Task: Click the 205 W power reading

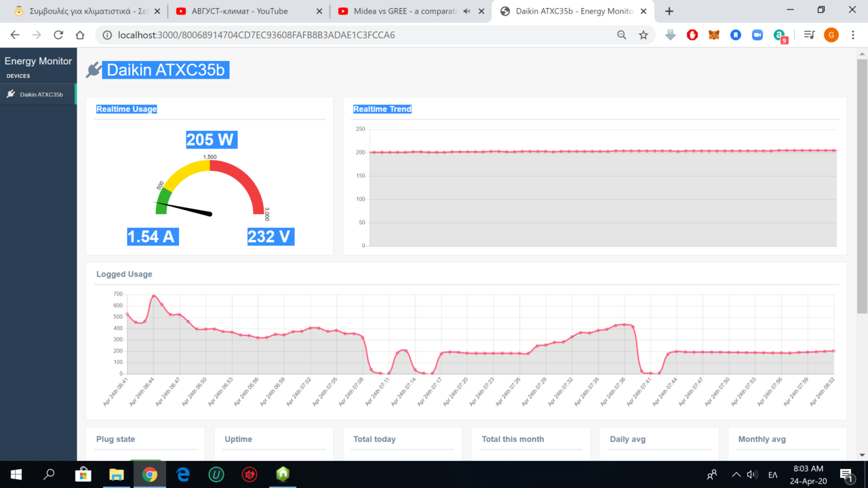Action: [210, 140]
